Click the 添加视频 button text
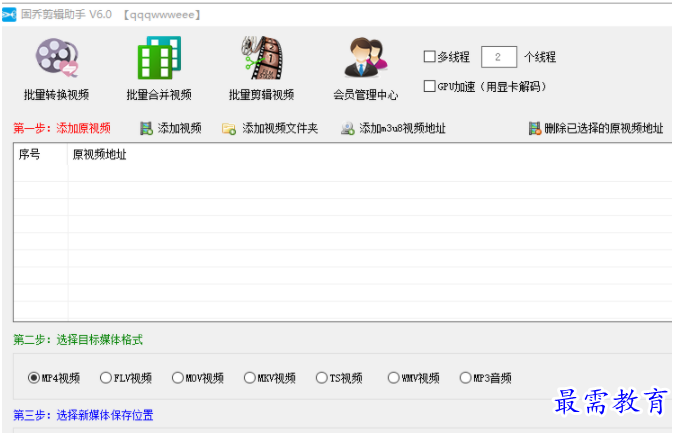The height and width of the screenshot is (433, 676). coord(180,129)
